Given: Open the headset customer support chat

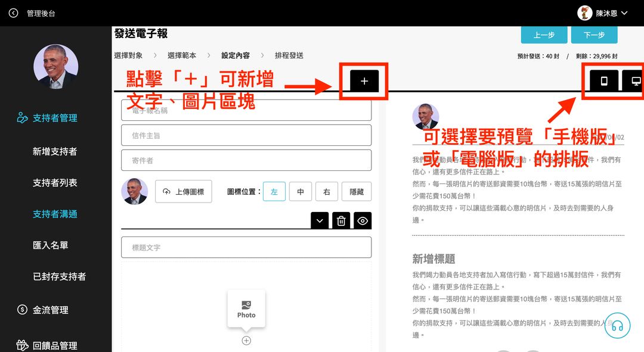Looking at the screenshot, I should coord(617,326).
